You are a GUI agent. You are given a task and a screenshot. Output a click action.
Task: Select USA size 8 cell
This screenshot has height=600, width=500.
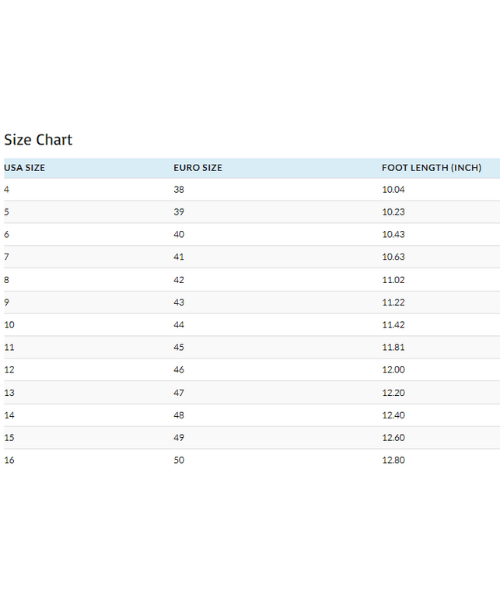(7, 280)
